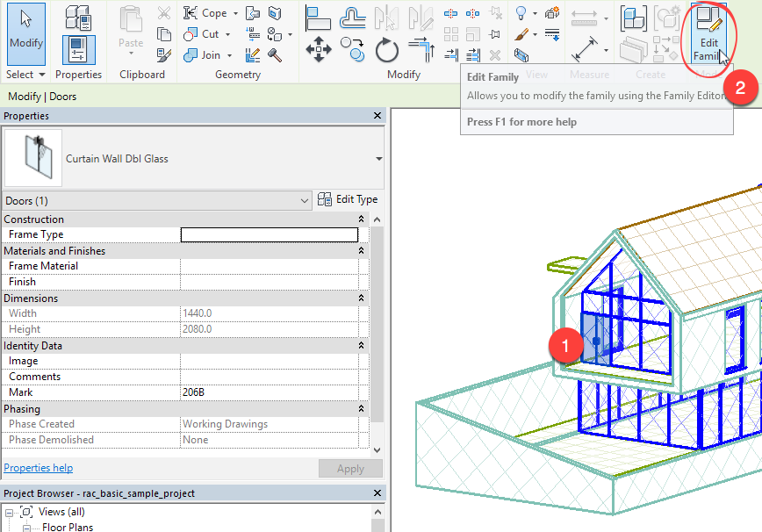Open the Hide in View dropdown arrow

[x=535, y=13]
